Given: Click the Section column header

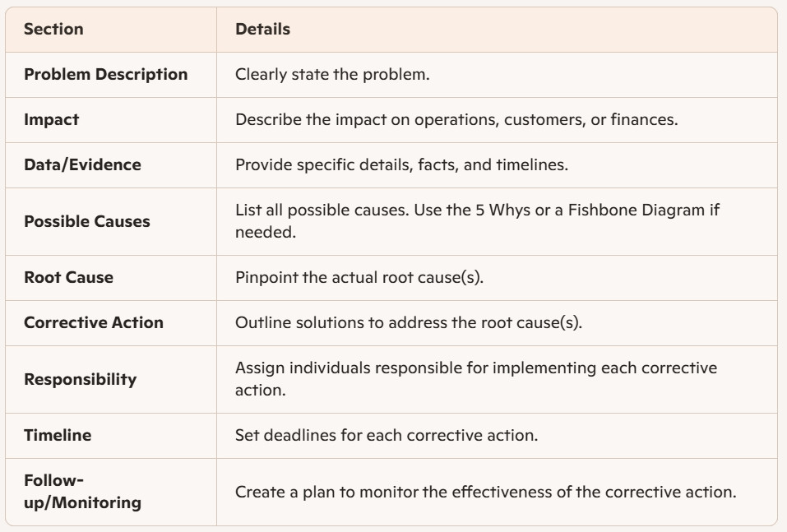Looking at the screenshot, I should pyautogui.click(x=53, y=29).
